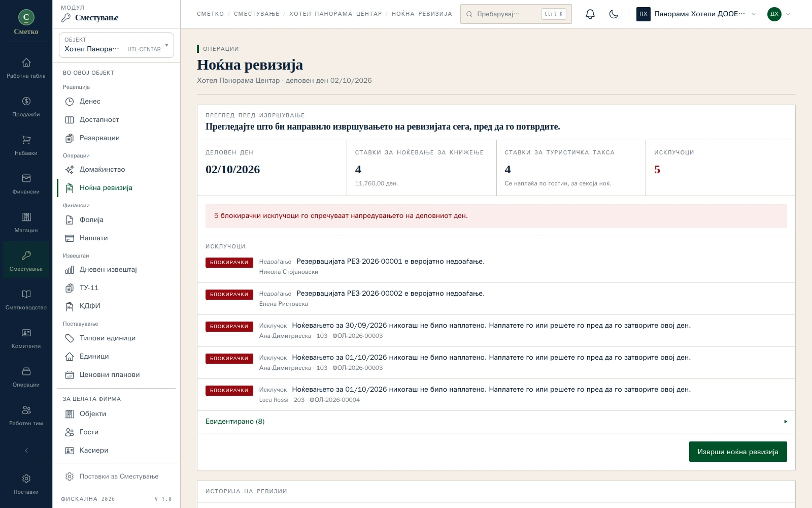
Task: Click the Ctrl K shortcut badge
Action: (554, 14)
